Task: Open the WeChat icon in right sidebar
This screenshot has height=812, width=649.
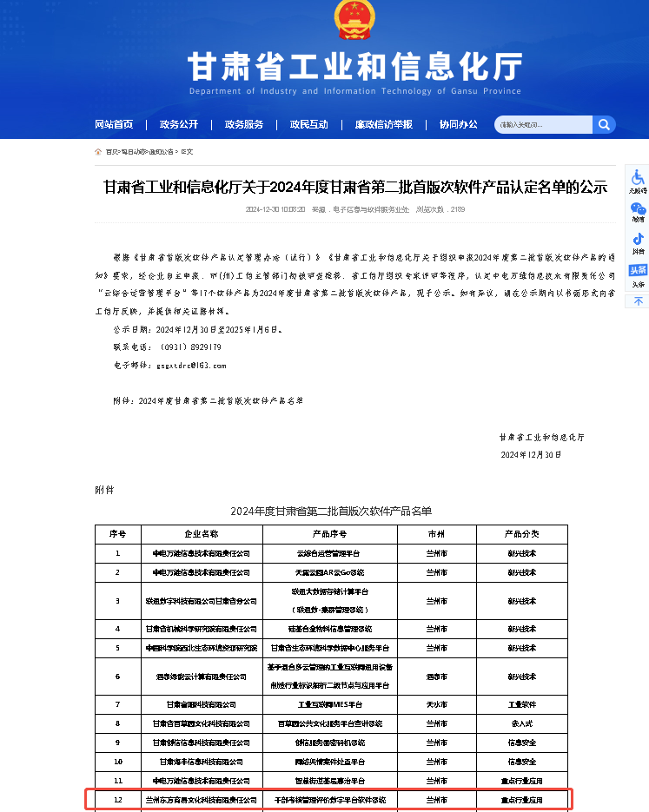Action: pos(638,208)
